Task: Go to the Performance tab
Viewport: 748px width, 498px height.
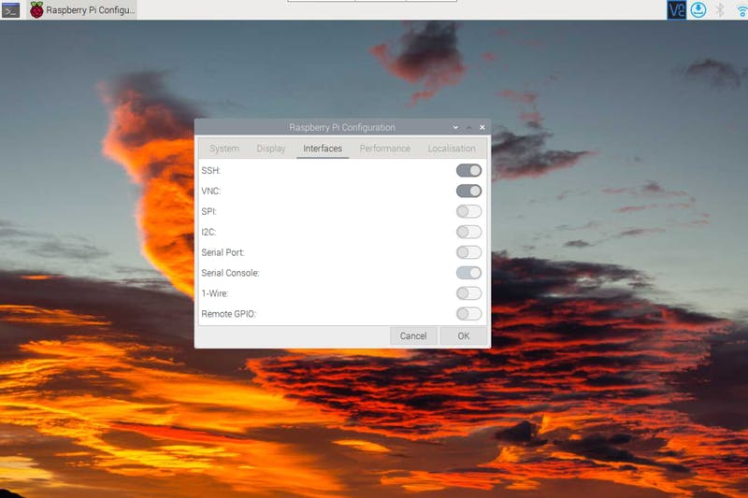Action: pyautogui.click(x=385, y=148)
